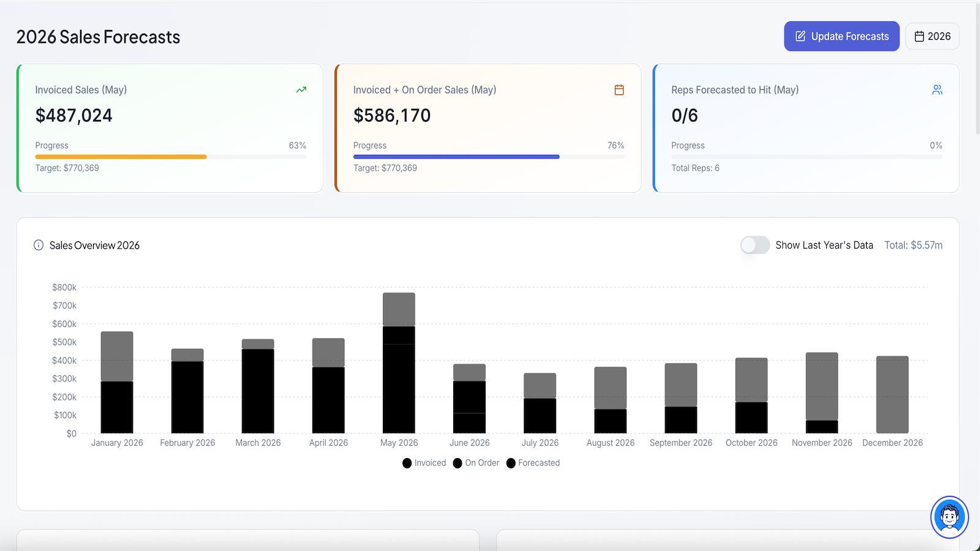Toggle the Invoiced legend series
This screenshot has height=551, width=980.
click(424, 463)
